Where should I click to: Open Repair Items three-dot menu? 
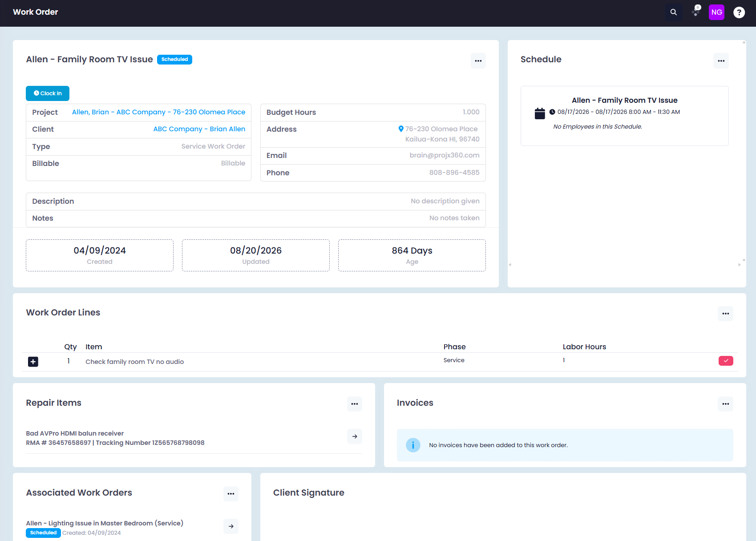click(355, 404)
